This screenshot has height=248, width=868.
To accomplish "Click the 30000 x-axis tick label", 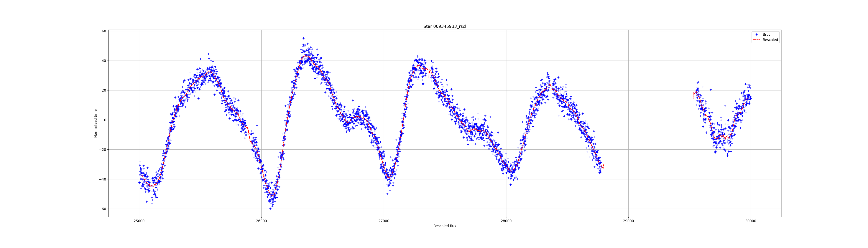I will 750,221.
